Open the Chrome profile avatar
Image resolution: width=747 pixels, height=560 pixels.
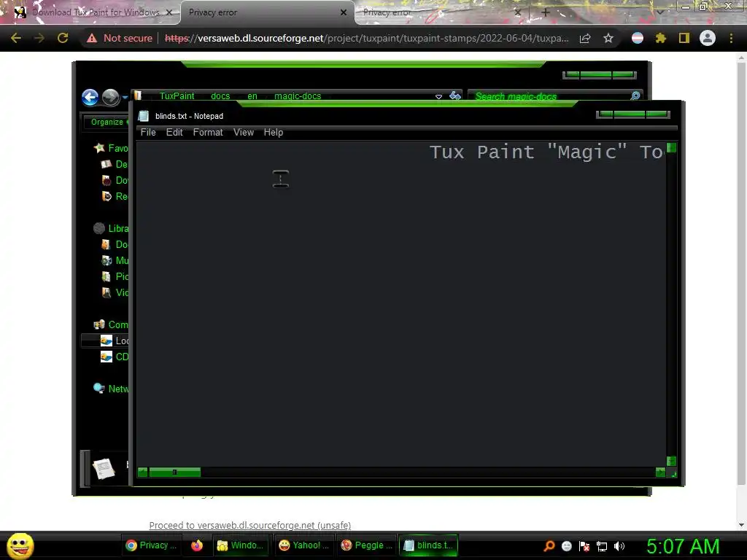click(x=708, y=38)
